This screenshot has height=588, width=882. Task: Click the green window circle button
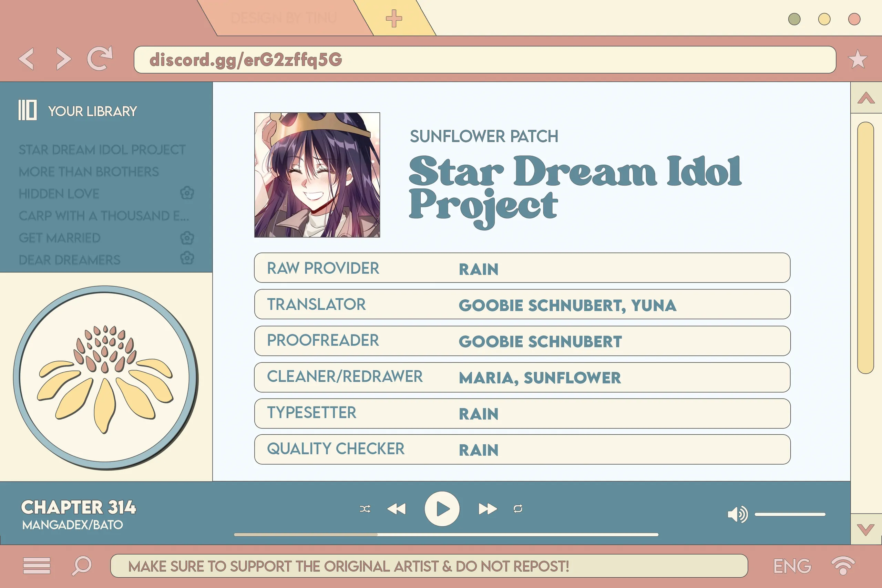pos(794,19)
